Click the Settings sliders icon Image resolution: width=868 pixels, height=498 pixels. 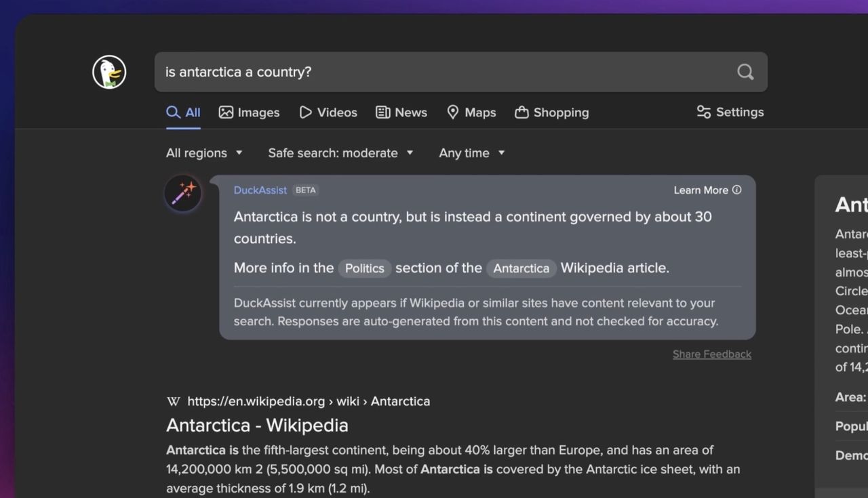[x=704, y=112]
